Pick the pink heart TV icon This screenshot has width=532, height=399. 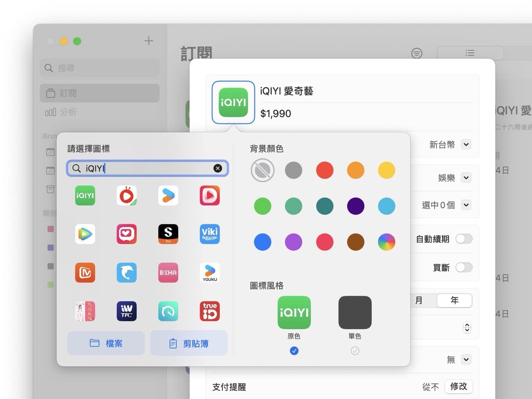[x=127, y=234]
